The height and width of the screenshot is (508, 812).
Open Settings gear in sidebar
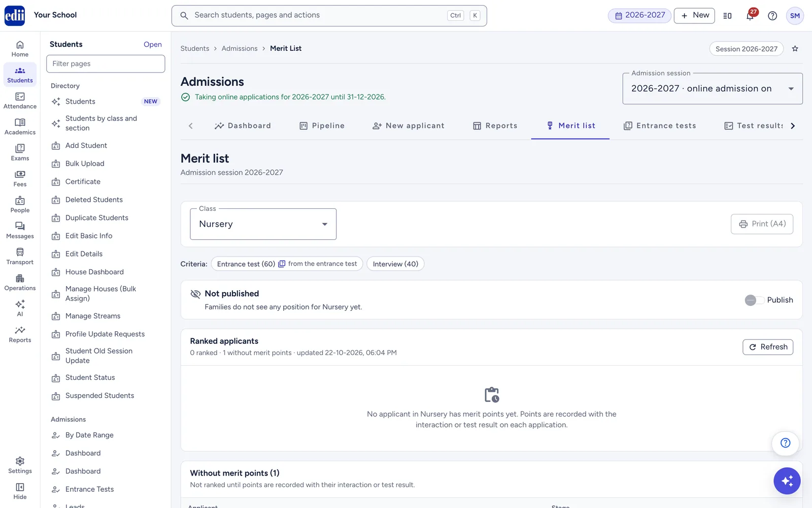tap(20, 465)
